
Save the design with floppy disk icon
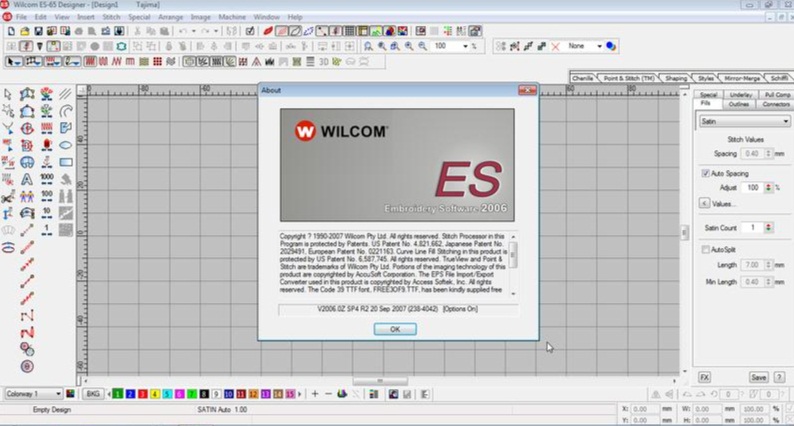coord(38,31)
